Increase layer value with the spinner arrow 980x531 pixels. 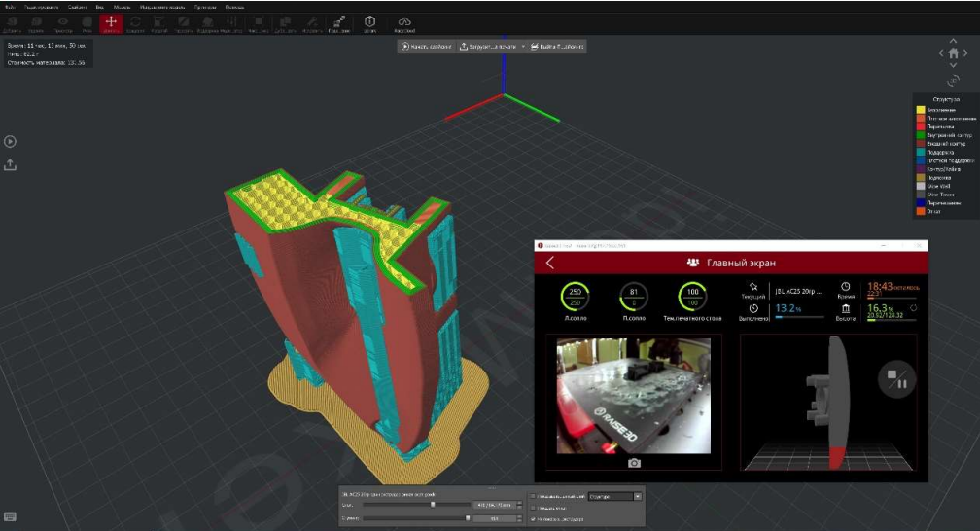tap(519, 503)
